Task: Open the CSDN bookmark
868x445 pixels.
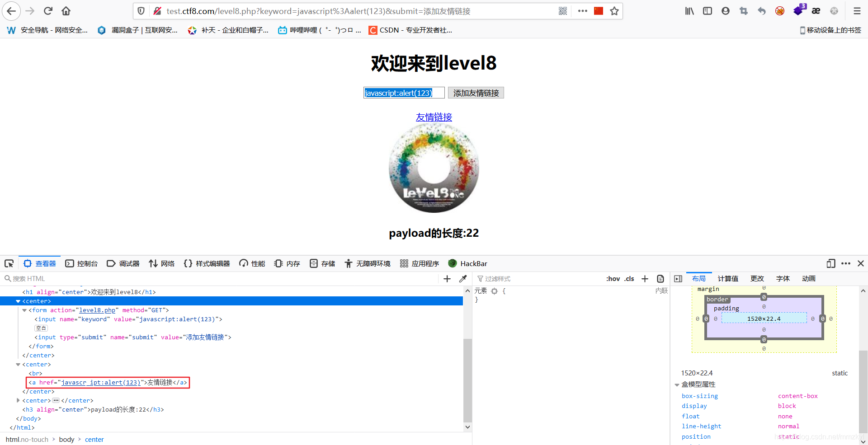Action: [x=410, y=30]
